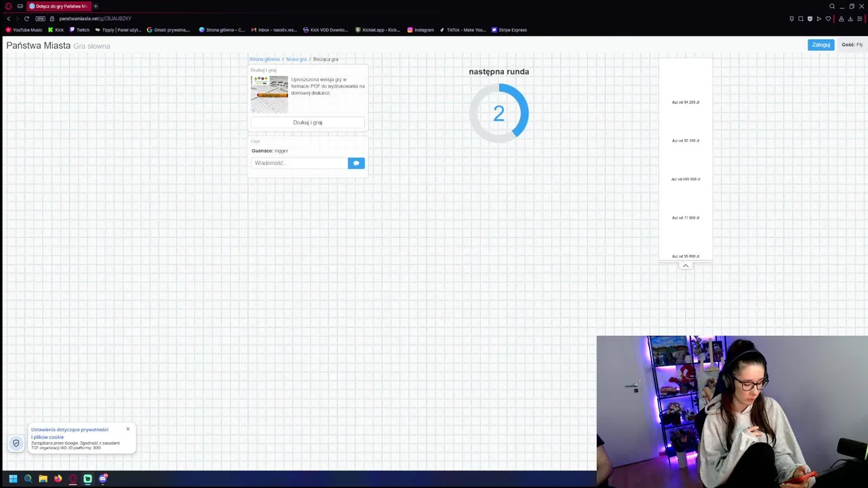Open the YouTube Music bookmark

(x=24, y=30)
